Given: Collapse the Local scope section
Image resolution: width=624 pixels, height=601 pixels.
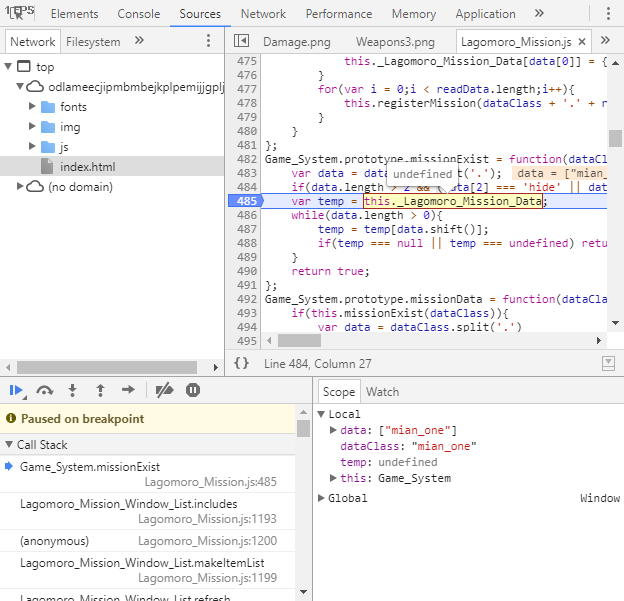Looking at the screenshot, I should click(321, 414).
